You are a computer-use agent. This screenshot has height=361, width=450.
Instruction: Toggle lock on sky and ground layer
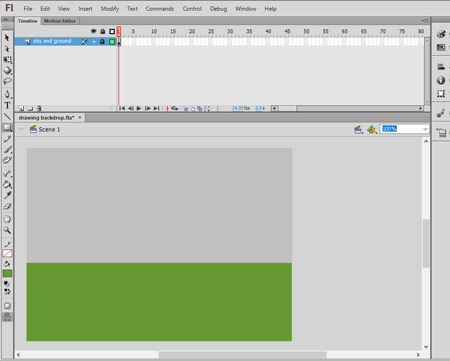pos(102,41)
